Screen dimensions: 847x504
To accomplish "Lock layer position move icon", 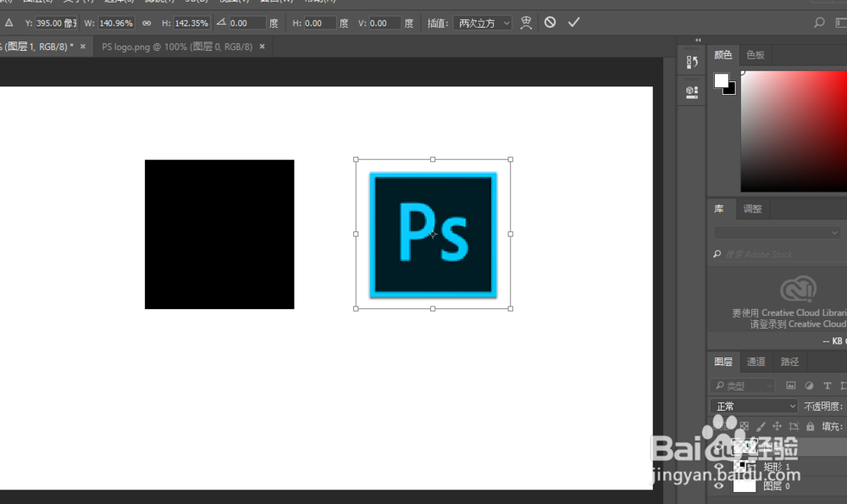I will point(778,426).
